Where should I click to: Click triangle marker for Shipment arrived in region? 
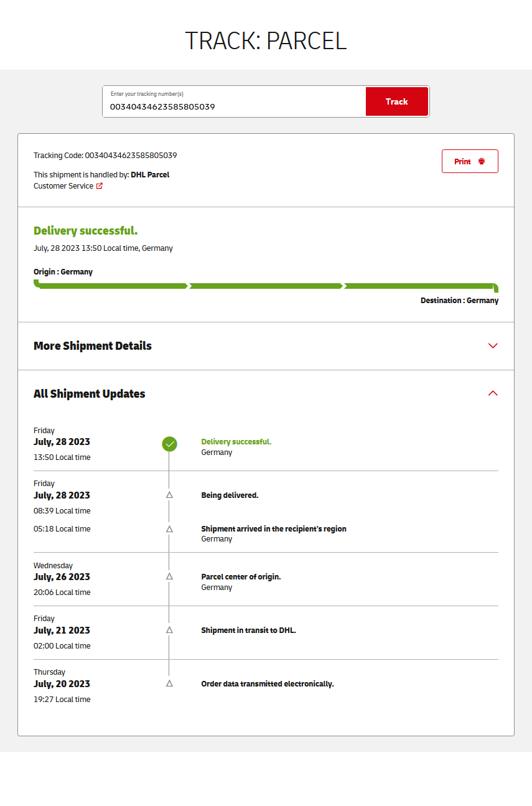click(x=169, y=528)
